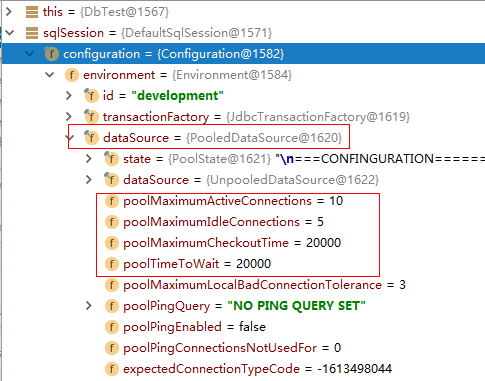Select the {PooledDataSource@1620} value

264,138
